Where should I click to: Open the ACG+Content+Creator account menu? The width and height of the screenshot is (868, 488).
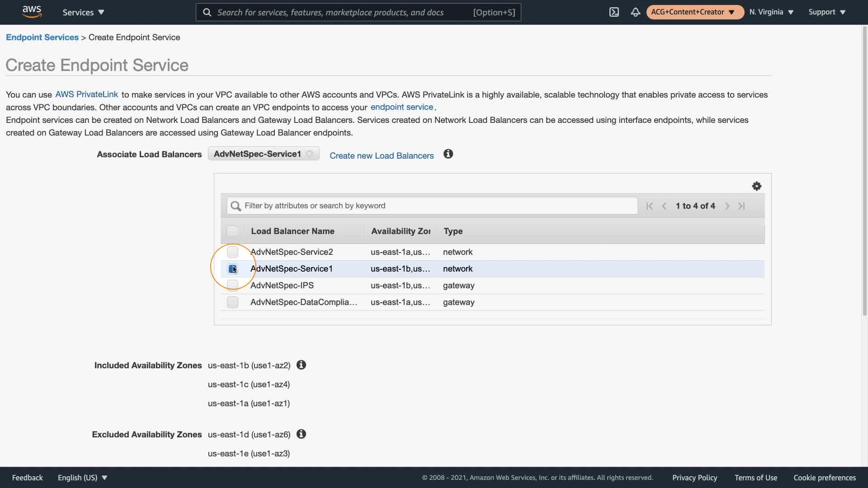pyautogui.click(x=694, y=12)
